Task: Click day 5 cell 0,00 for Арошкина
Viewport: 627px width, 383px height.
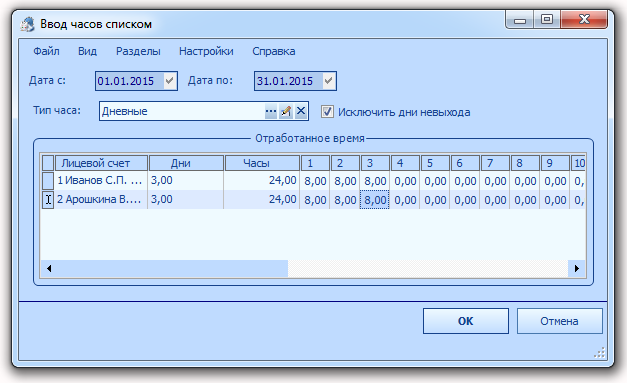Action: click(435, 199)
